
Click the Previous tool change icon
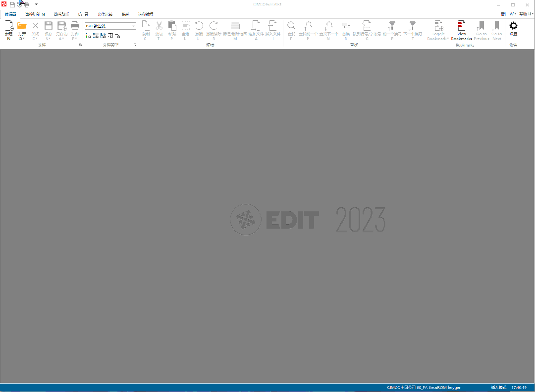coord(392,26)
